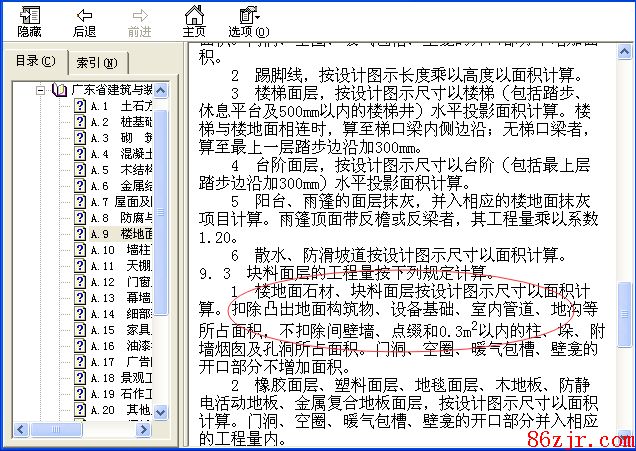Go back with the 后退 arrow

pos(85,21)
